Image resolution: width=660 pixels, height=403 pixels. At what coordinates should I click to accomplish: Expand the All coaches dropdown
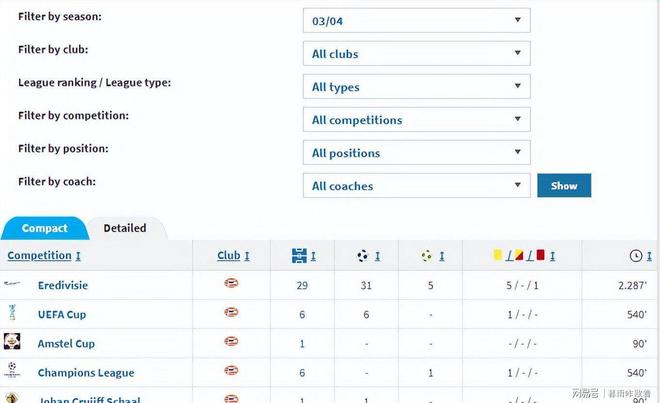416,186
